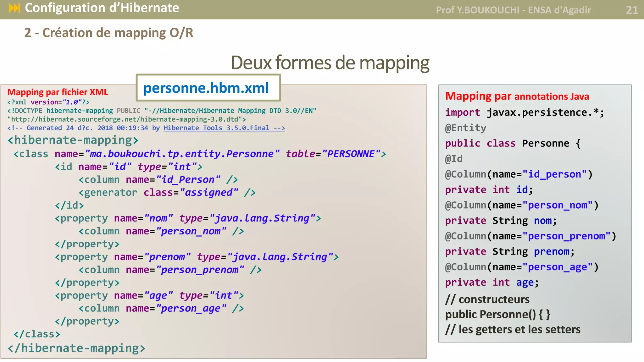The height and width of the screenshot is (362, 644).
Task: Click the @Column(name="person_nom") annotation
Action: 522,205
